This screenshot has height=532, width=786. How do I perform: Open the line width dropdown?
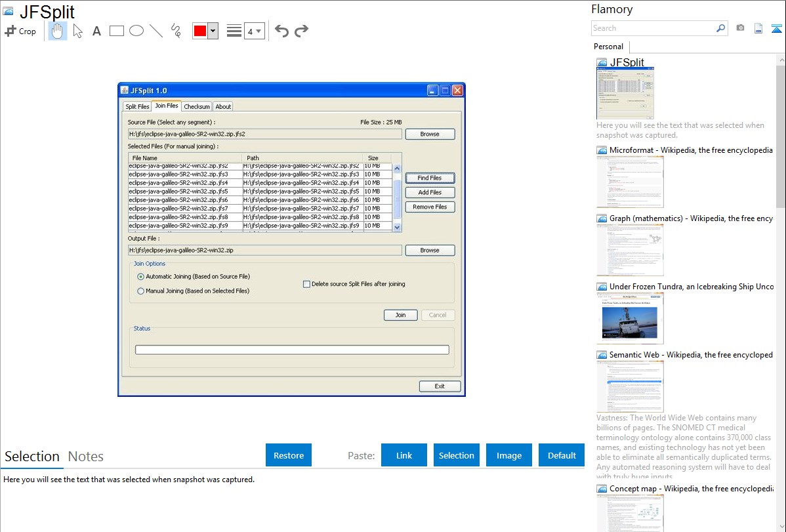click(x=254, y=31)
